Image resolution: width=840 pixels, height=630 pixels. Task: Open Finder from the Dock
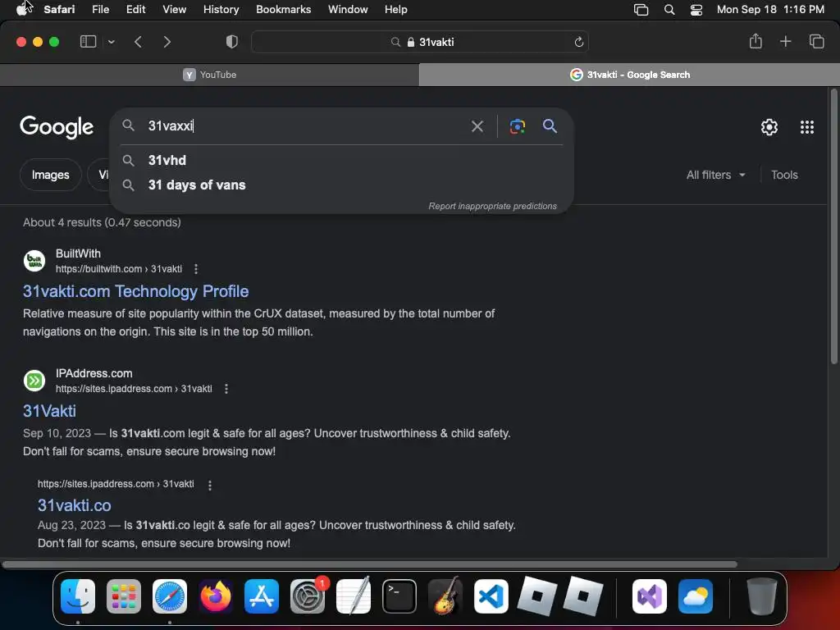click(78, 596)
